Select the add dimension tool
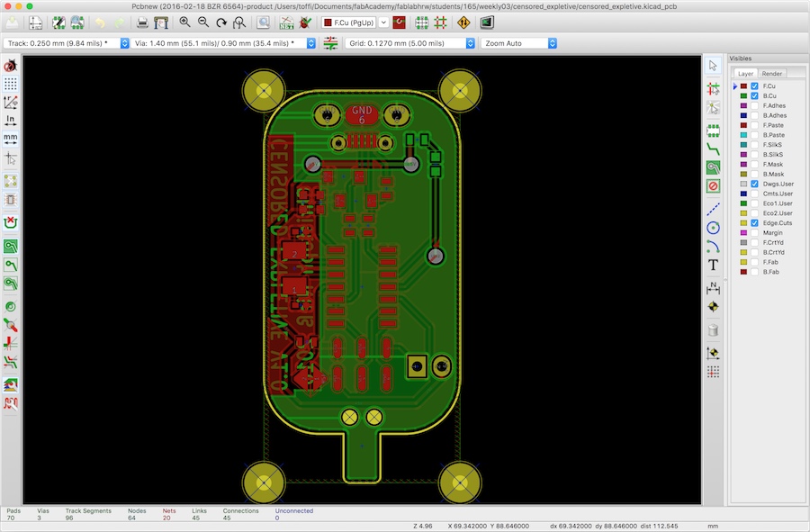This screenshot has width=810, height=532. 713,288
